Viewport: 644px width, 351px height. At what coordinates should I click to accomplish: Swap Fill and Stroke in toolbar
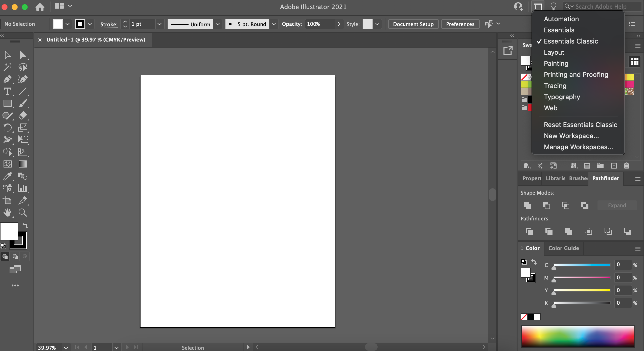pyautogui.click(x=26, y=225)
